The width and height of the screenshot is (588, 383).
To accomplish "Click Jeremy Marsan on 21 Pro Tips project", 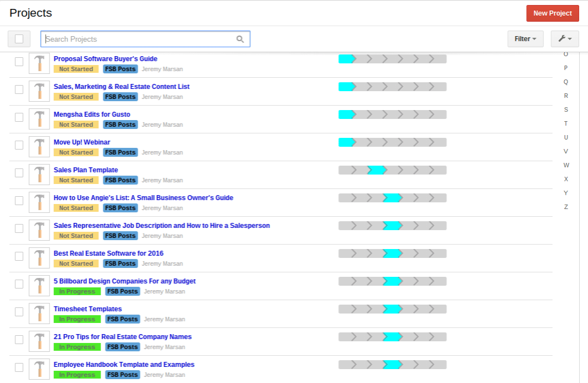I will tap(164, 347).
